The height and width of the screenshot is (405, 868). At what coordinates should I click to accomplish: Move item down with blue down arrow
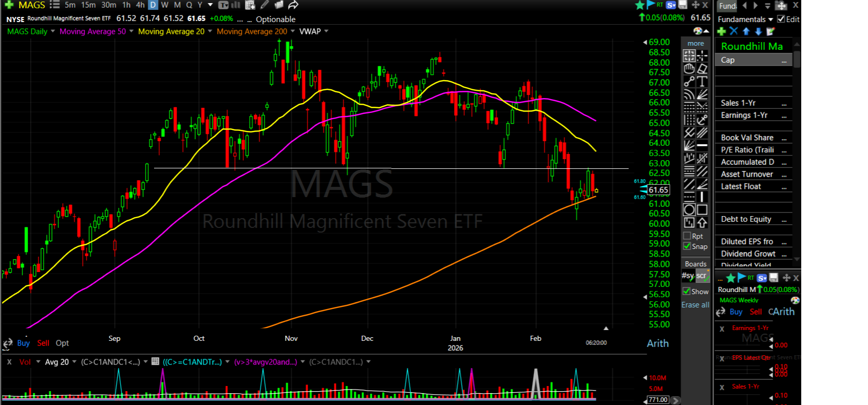[758, 31]
